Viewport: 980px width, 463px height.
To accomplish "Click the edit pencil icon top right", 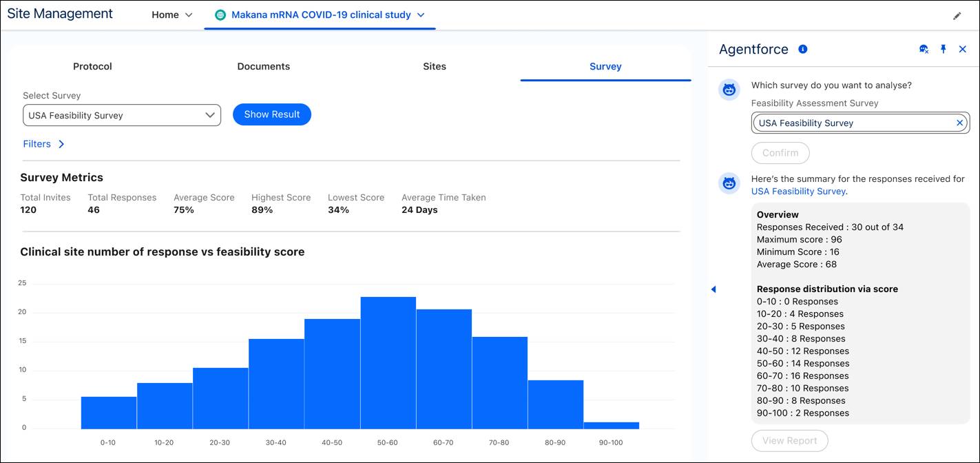I will [x=957, y=15].
